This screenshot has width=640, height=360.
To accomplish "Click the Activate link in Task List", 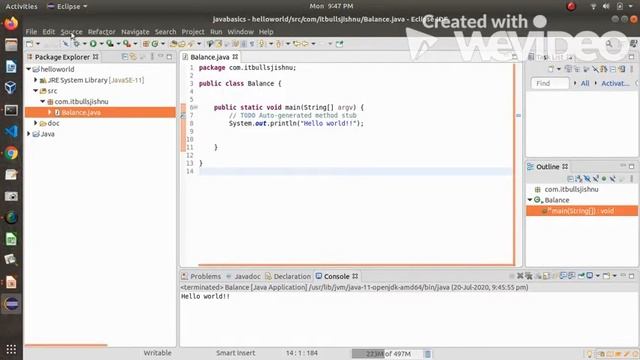I will point(615,83).
